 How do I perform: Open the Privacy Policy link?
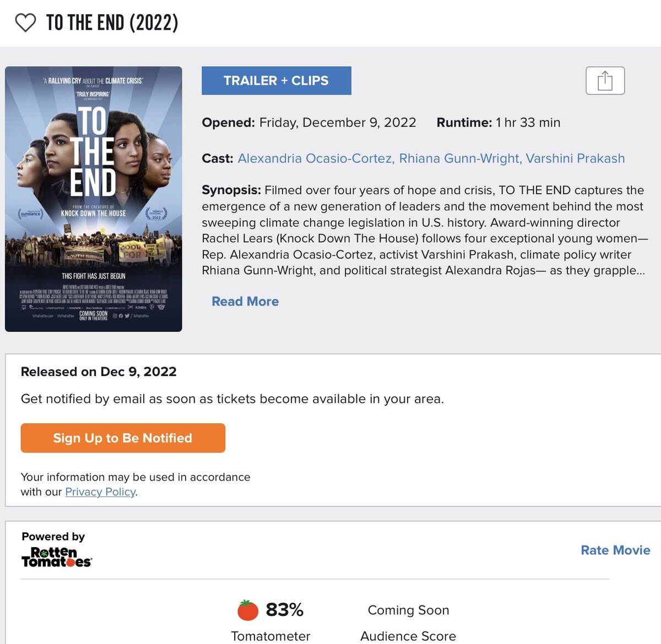click(100, 492)
